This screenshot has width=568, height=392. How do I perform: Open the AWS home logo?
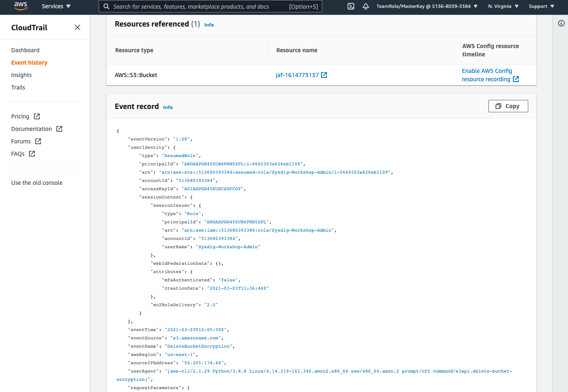click(x=20, y=6)
